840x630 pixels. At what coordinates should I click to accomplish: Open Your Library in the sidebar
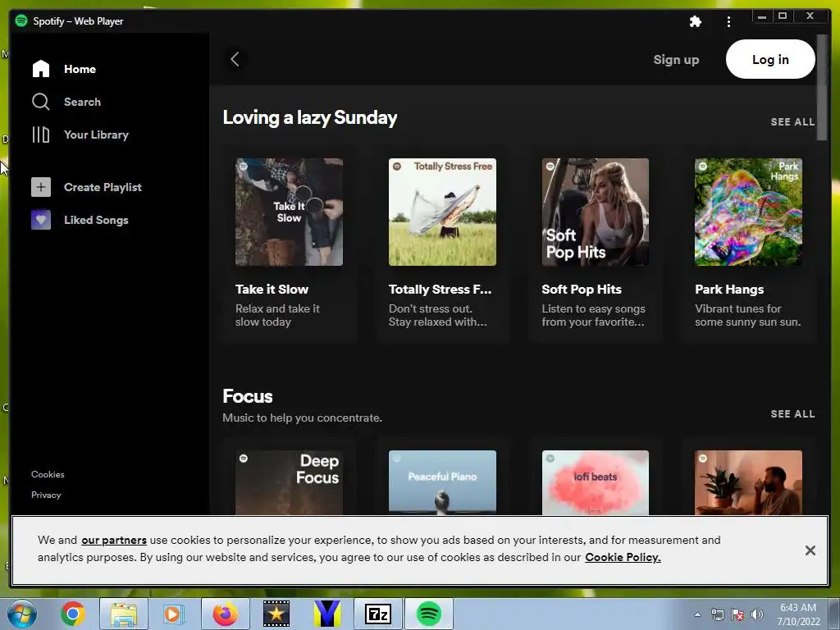coord(97,135)
